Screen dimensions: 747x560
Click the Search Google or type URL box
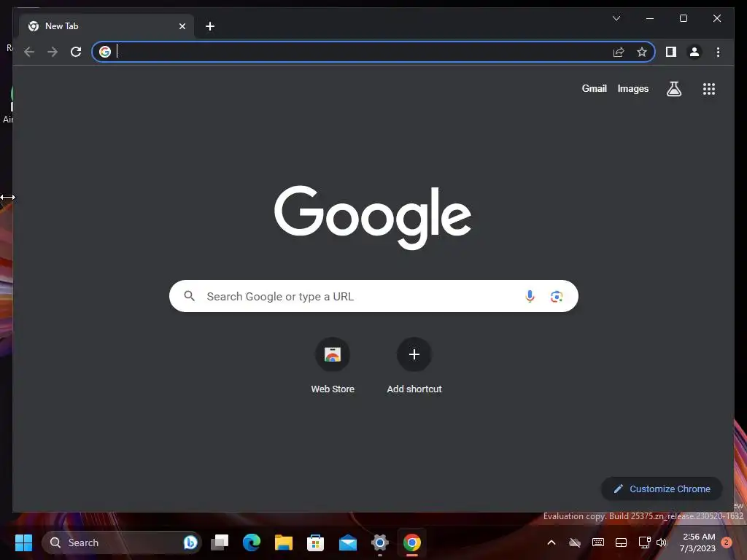point(373,296)
